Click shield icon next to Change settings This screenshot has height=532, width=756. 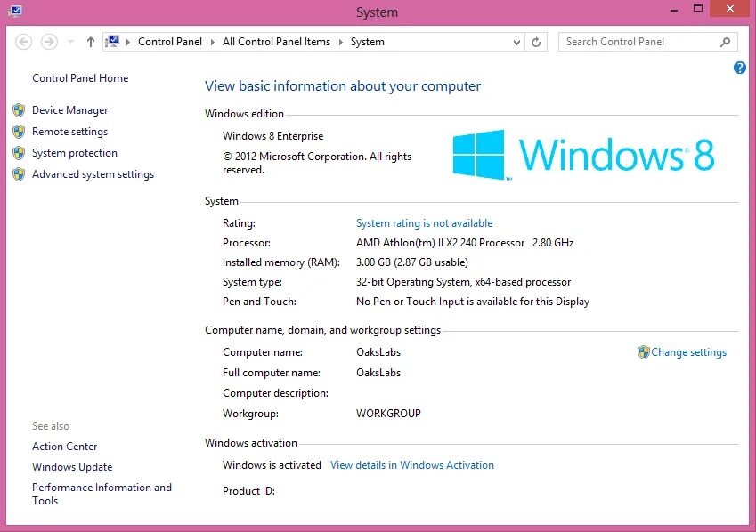(x=643, y=352)
